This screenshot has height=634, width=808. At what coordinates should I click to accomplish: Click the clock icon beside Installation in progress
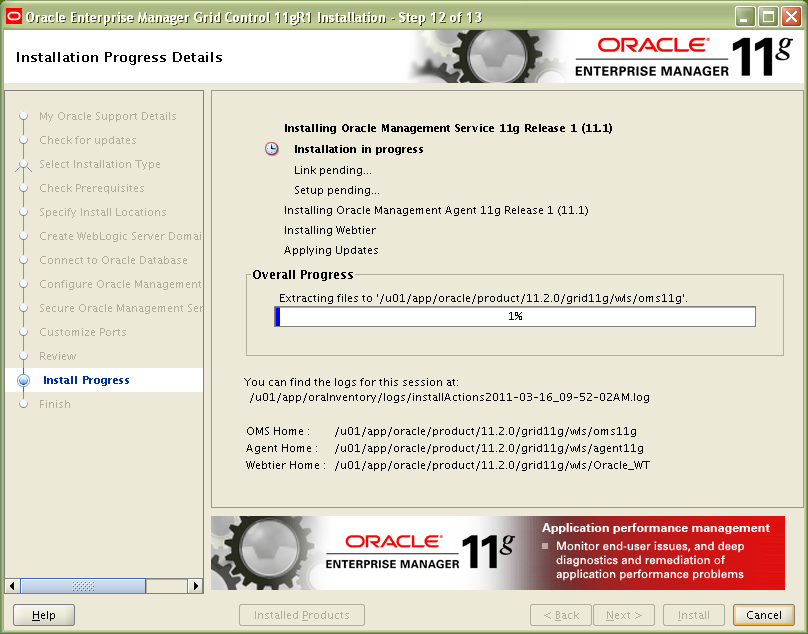[x=272, y=149]
